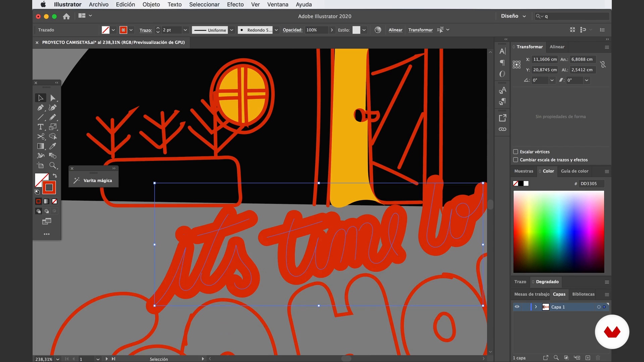Select the Pen tool
Screen dimensions: 644x362
click(41, 108)
